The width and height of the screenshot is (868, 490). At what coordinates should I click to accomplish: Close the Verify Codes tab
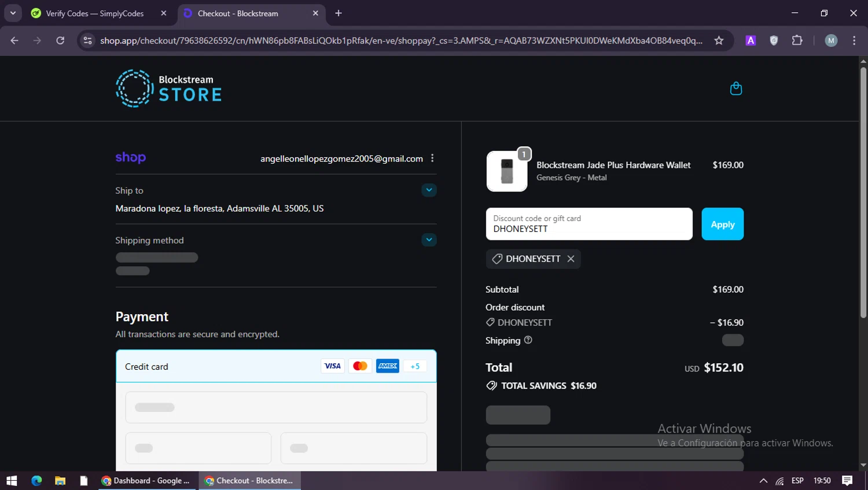[164, 13]
